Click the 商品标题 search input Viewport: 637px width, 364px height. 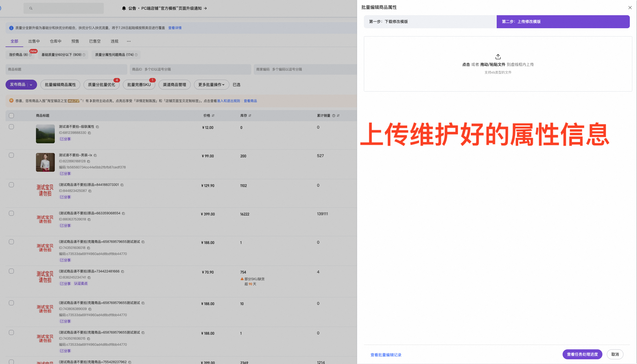click(x=66, y=69)
